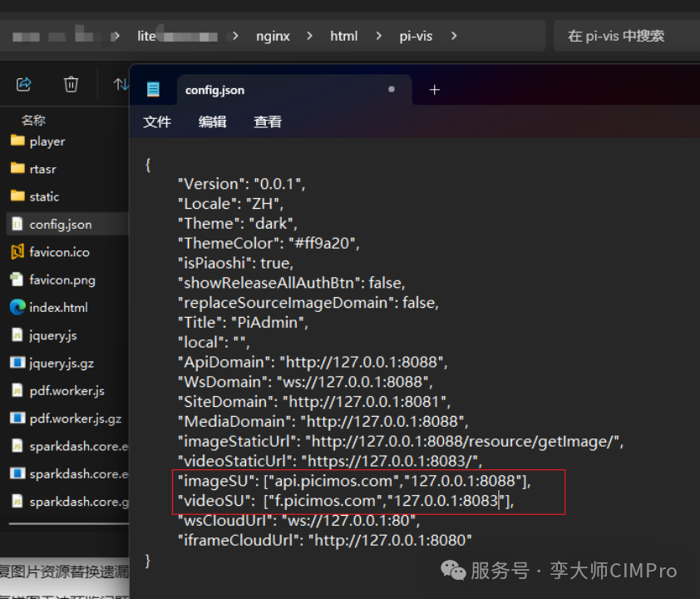The image size is (700, 599).
Task: Select the player folder
Action: point(47,141)
